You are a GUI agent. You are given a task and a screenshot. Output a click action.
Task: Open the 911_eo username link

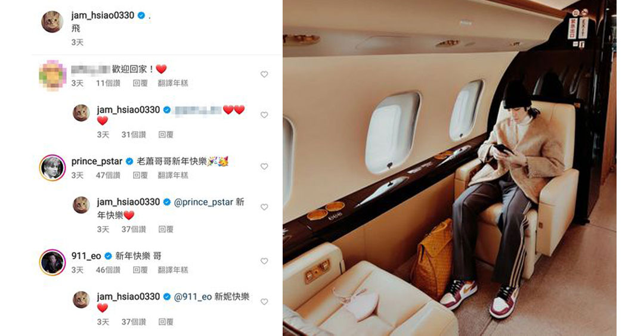(x=86, y=256)
